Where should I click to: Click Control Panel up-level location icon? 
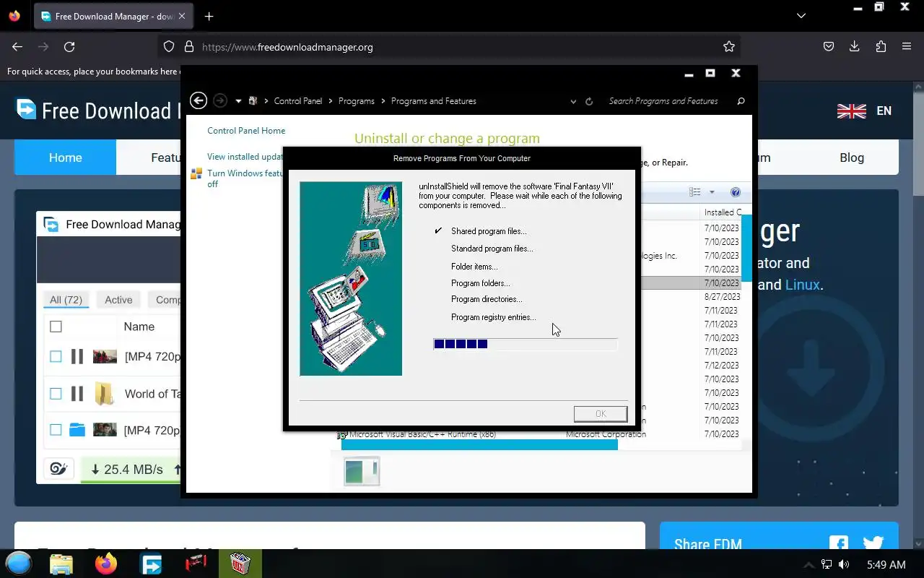253,101
